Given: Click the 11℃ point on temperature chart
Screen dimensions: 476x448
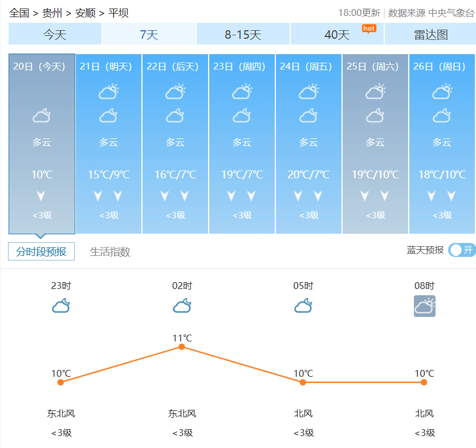Looking at the screenshot, I should pos(182,347).
